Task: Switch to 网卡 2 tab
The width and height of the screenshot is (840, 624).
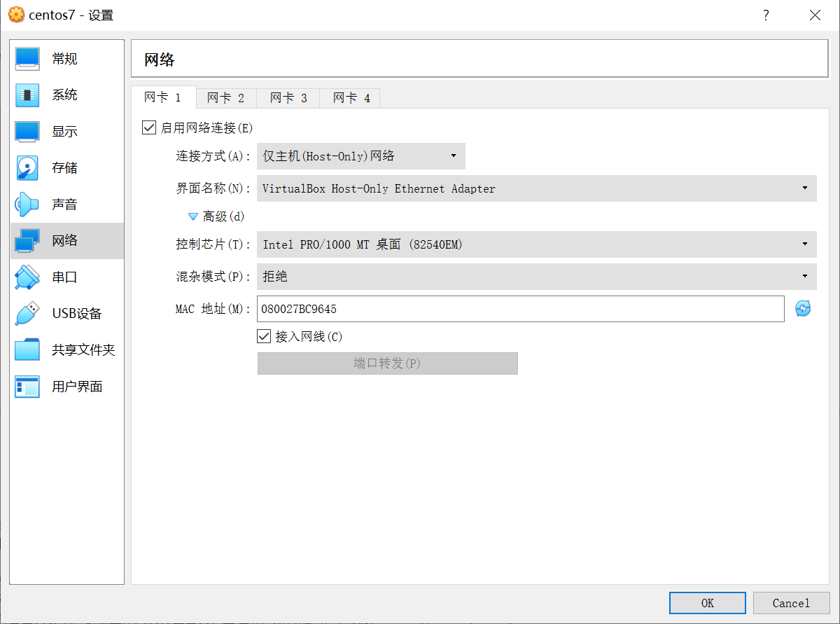Action: [226, 98]
